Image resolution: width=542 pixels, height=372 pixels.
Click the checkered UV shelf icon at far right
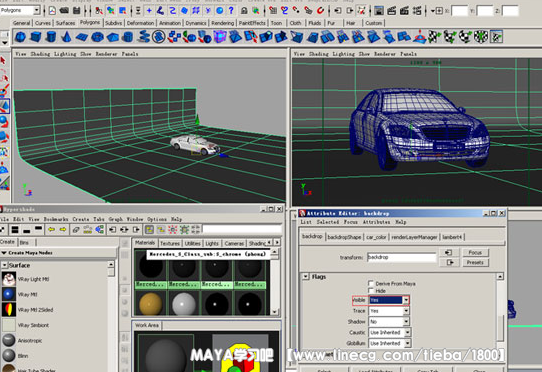[x=496, y=37]
